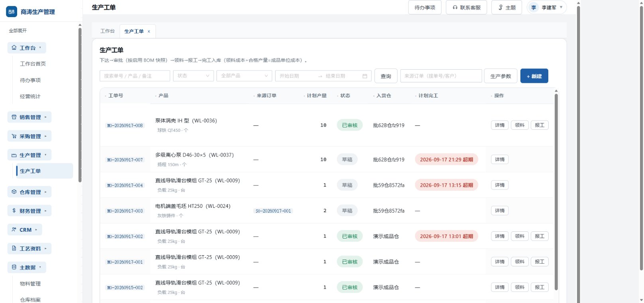Screen dimensions: 644x303
Task: Click the database icon beside 主数据
Action: coord(14,267)
